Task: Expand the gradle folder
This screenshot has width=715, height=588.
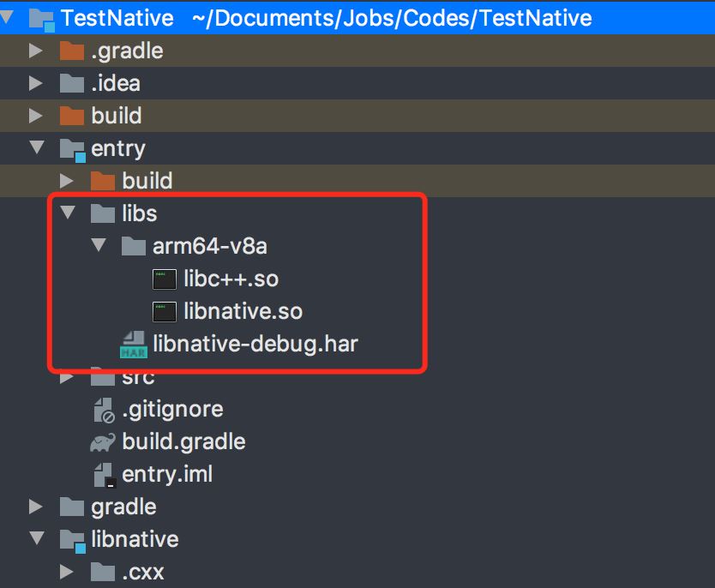Action: coord(36,507)
